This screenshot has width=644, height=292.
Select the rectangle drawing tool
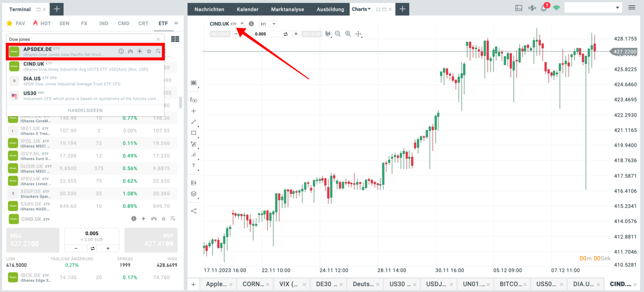point(194,133)
